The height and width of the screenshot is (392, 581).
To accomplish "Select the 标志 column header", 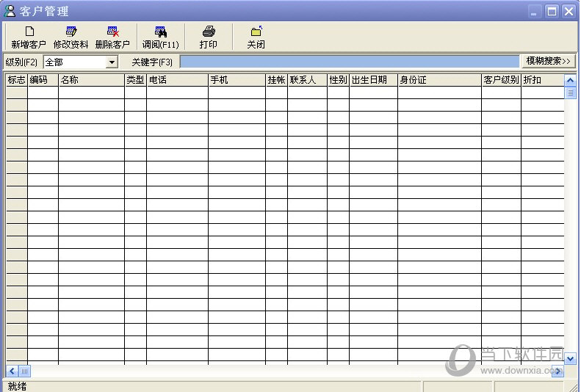I will click(x=17, y=80).
